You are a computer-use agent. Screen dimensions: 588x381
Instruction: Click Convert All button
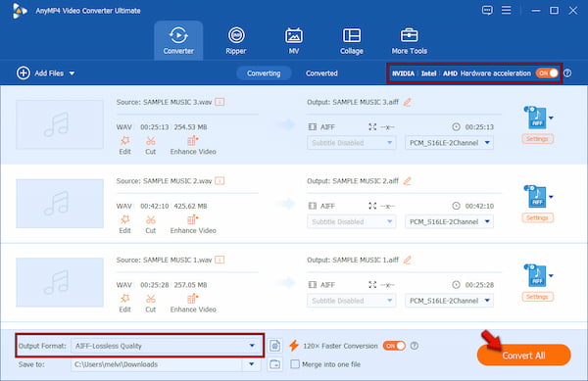click(524, 356)
